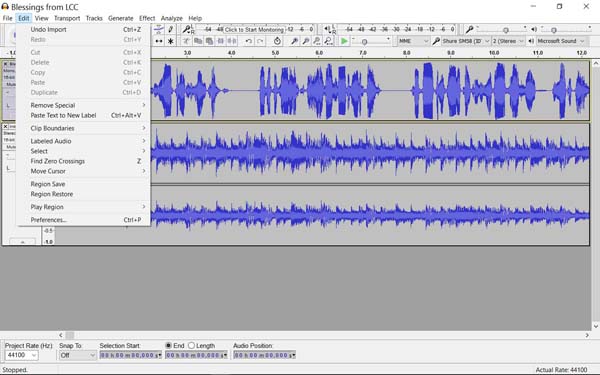600x375 pixels.
Task: Expand the Remove Special submenu
Action: pos(83,105)
